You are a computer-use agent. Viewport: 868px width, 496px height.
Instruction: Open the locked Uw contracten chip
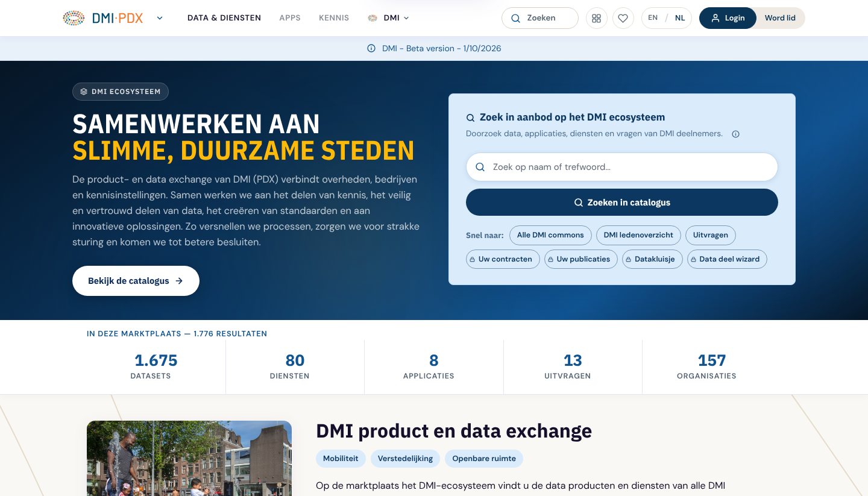click(503, 259)
